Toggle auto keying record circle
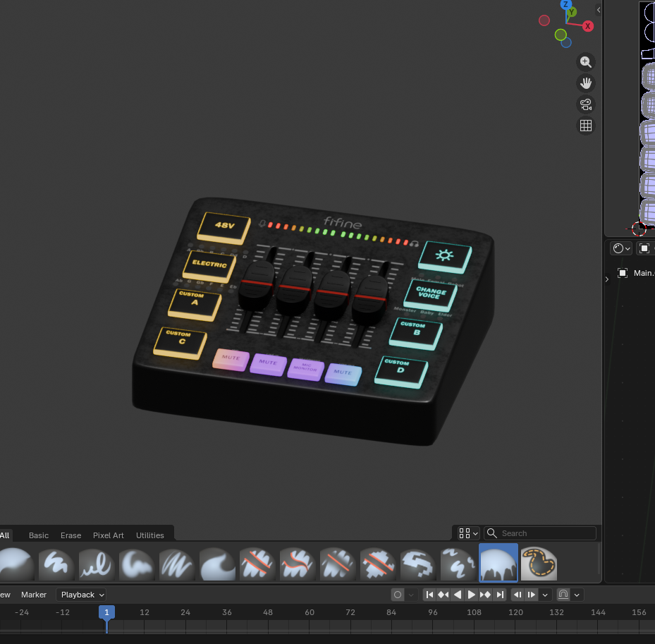 [x=398, y=595]
